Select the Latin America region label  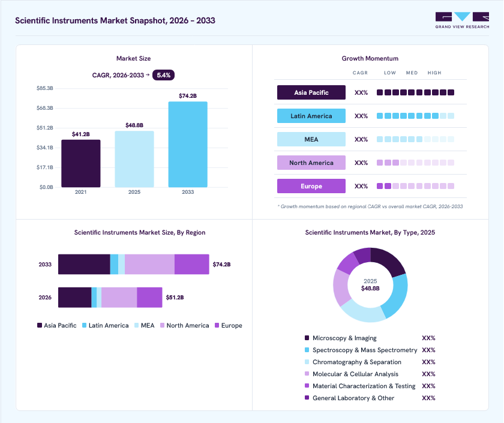point(311,116)
